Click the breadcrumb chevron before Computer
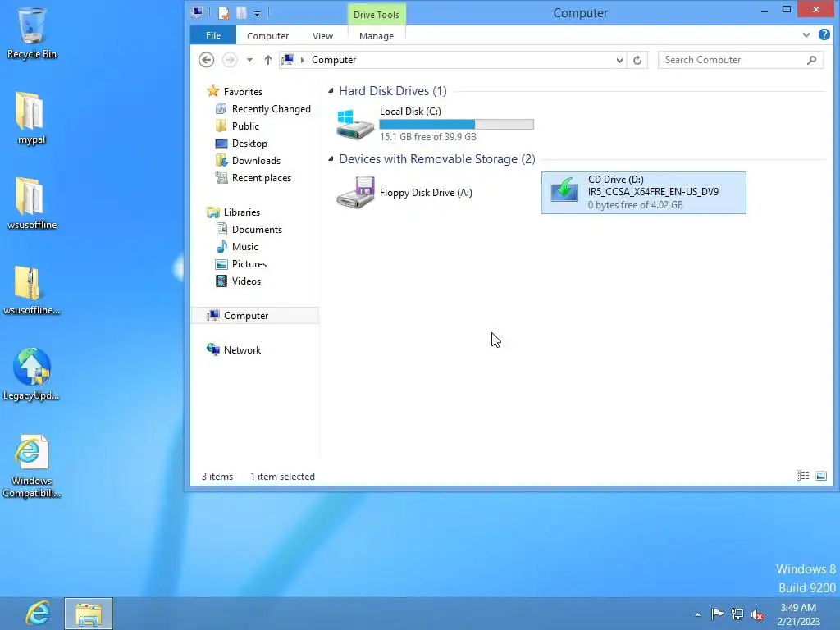The width and height of the screenshot is (840, 630). point(303,60)
